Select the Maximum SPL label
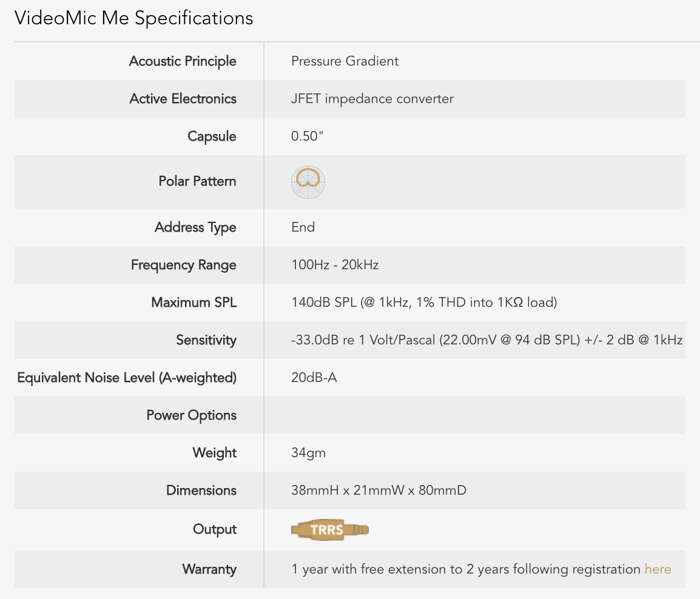The height and width of the screenshot is (599, 700). coord(194,303)
